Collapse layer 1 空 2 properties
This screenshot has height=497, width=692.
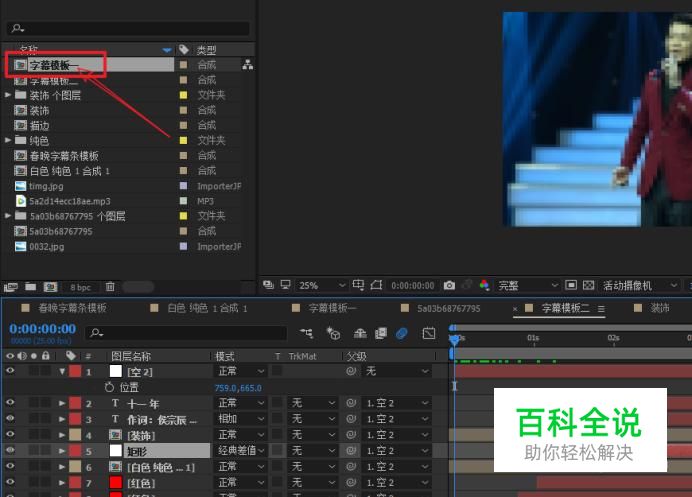(62, 371)
